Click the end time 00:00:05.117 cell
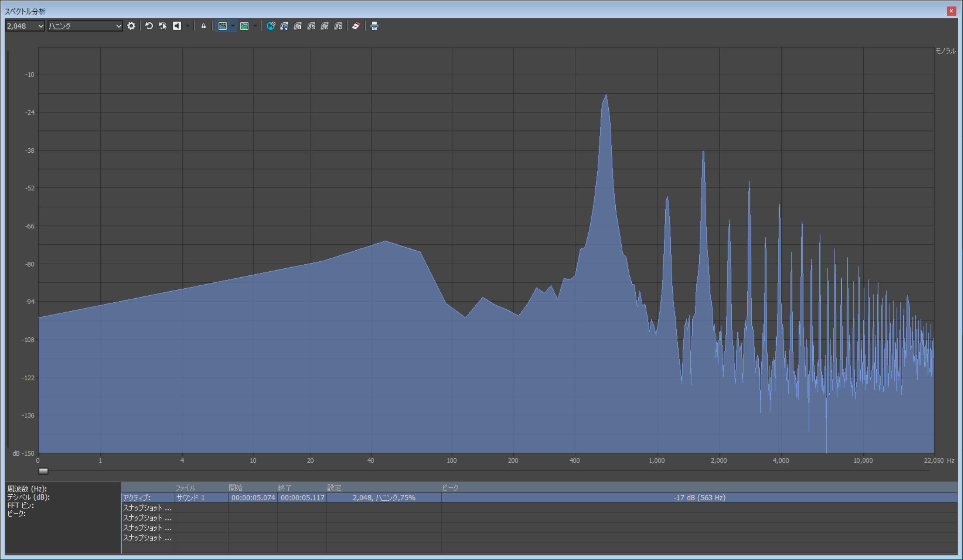Viewport: 963px width, 560px height. click(x=302, y=498)
